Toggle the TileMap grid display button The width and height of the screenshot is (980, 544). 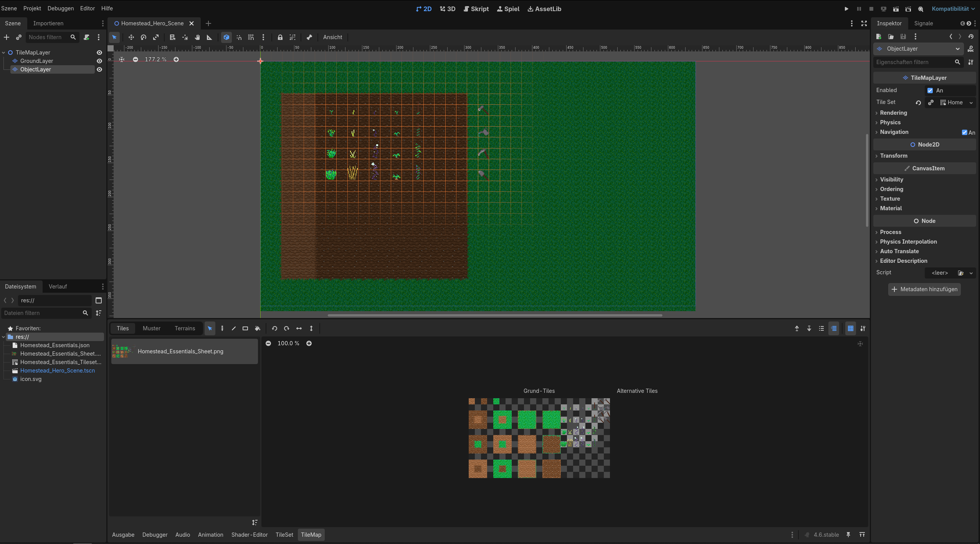pos(851,328)
